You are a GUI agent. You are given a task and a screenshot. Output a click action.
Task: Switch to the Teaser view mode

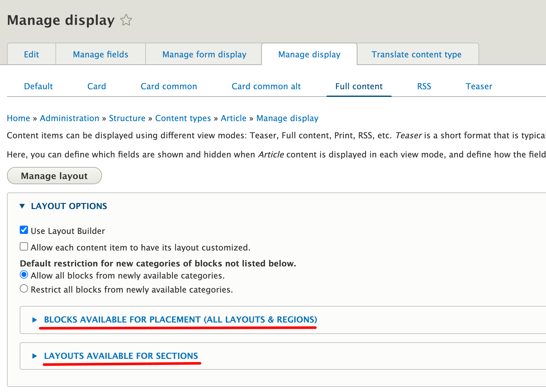pos(479,86)
